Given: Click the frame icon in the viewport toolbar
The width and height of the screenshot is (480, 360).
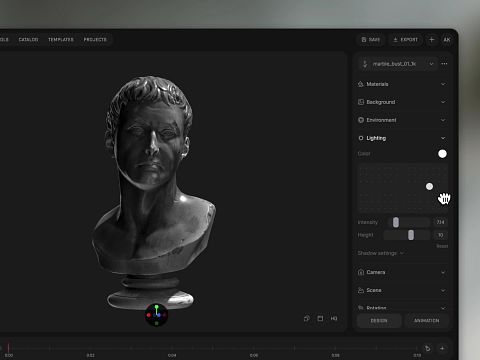Looking at the screenshot, I should 320,318.
